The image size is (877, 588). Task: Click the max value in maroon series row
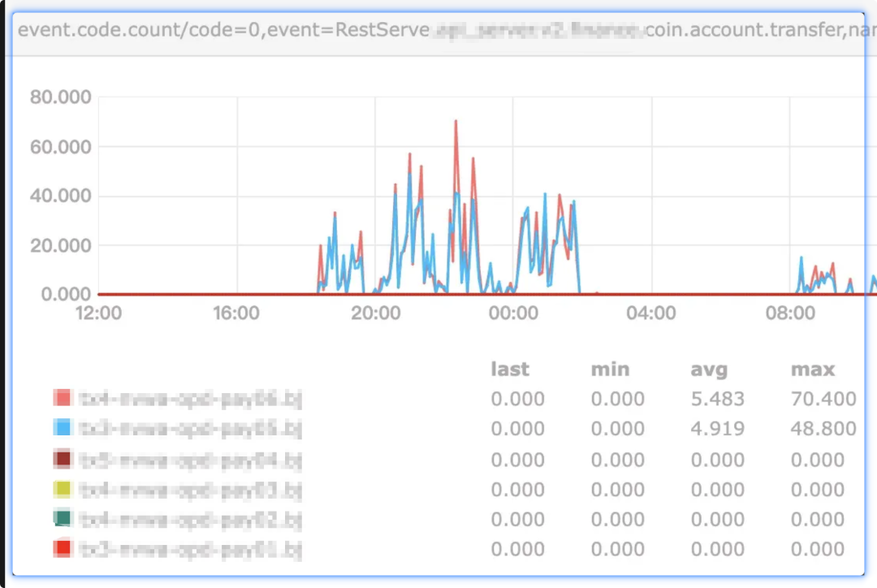coord(817,460)
